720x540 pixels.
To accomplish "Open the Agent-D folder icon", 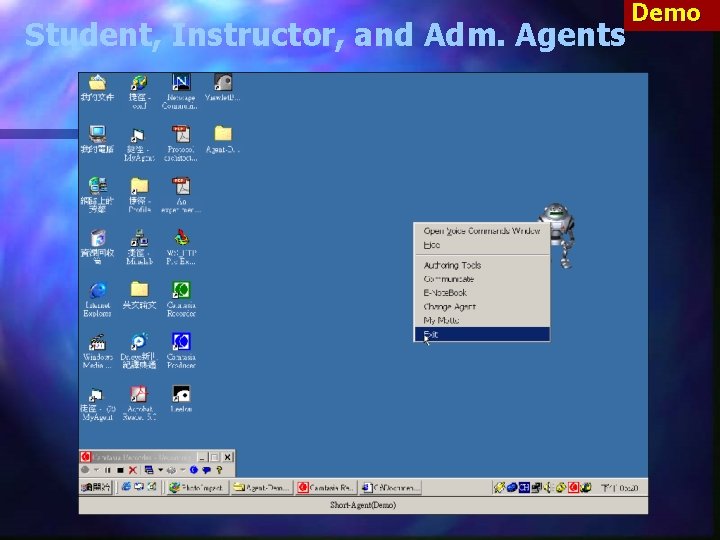I will pyautogui.click(x=223, y=140).
